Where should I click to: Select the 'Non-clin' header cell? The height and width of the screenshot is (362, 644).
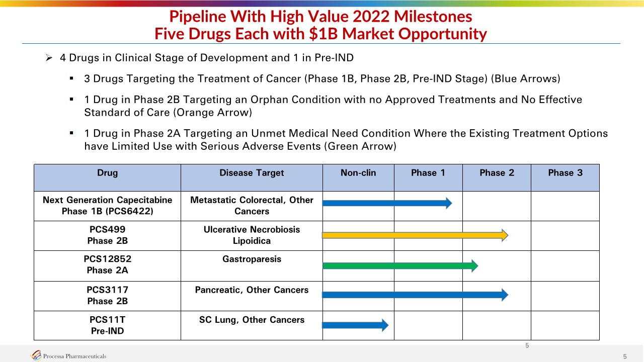(358, 173)
